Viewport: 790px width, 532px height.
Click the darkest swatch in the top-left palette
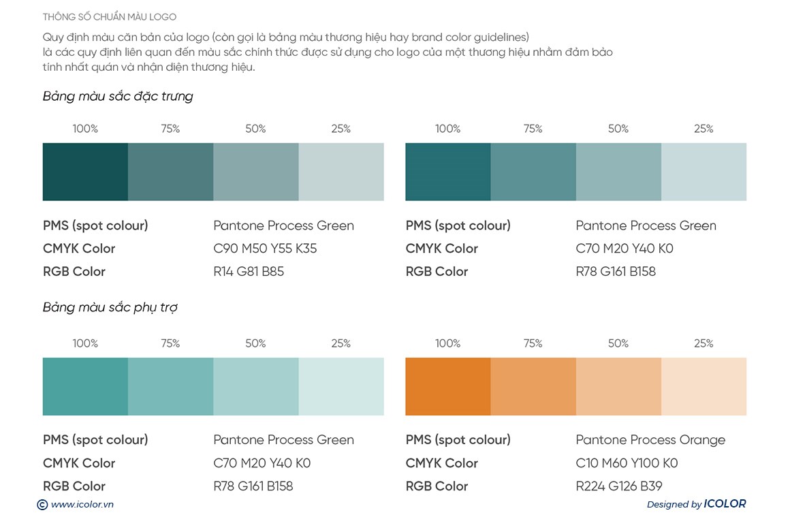pyautogui.click(x=85, y=172)
